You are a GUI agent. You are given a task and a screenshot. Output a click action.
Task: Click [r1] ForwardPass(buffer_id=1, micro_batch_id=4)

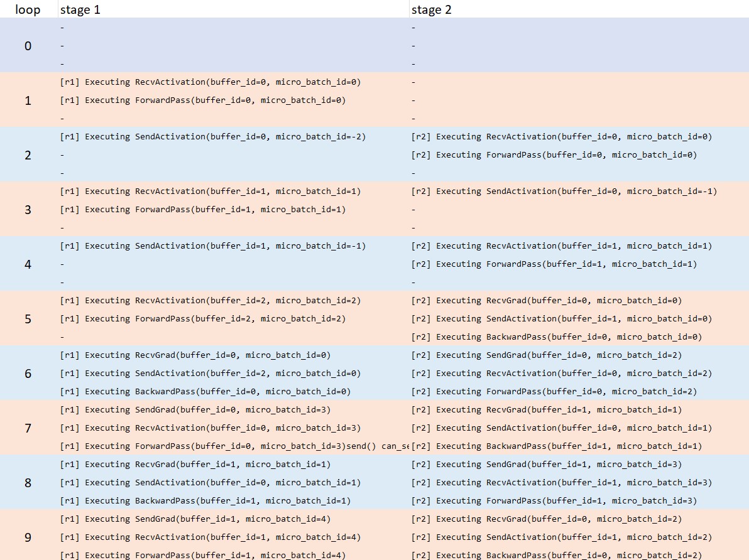click(x=203, y=555)
